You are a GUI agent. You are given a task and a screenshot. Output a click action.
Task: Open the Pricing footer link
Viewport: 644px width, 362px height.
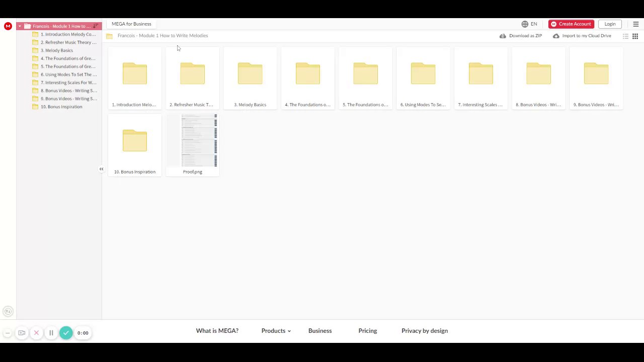tap(368, 331)
